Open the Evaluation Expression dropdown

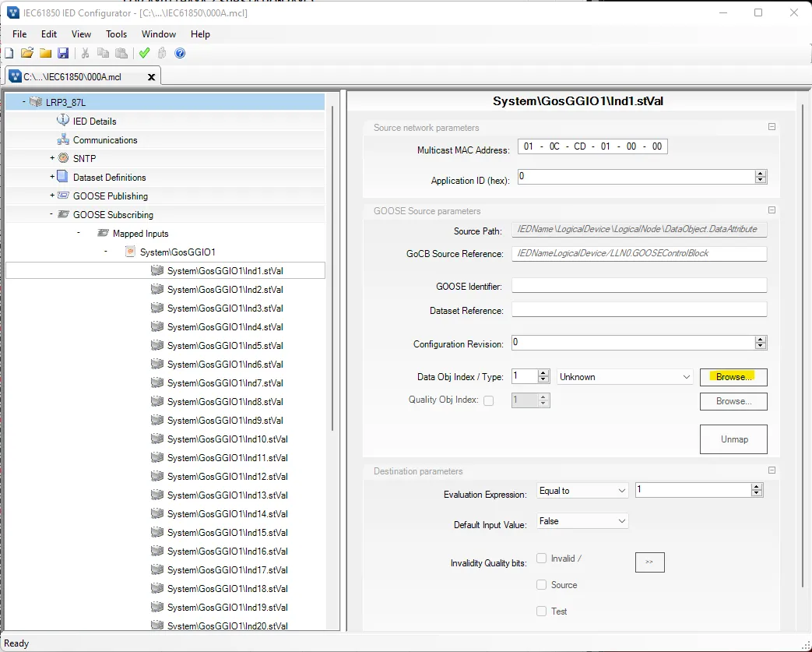(582, 490)
